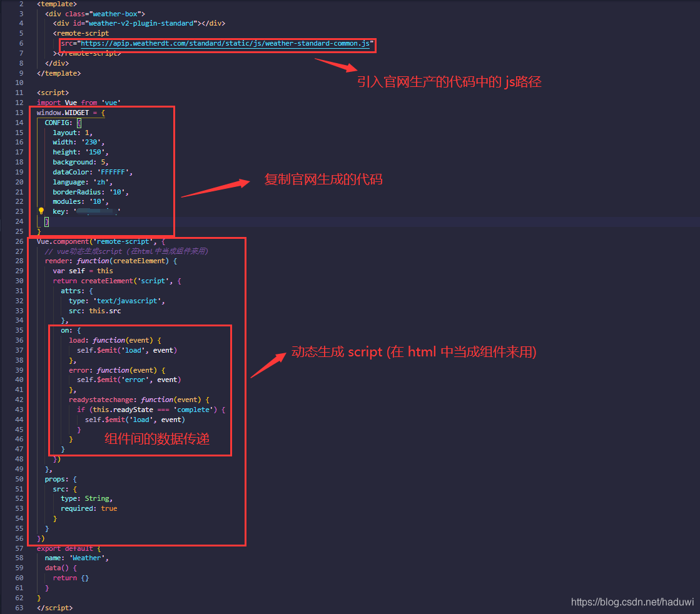
Task: Click the closing </template> tag
Action: tap(58, 73)
